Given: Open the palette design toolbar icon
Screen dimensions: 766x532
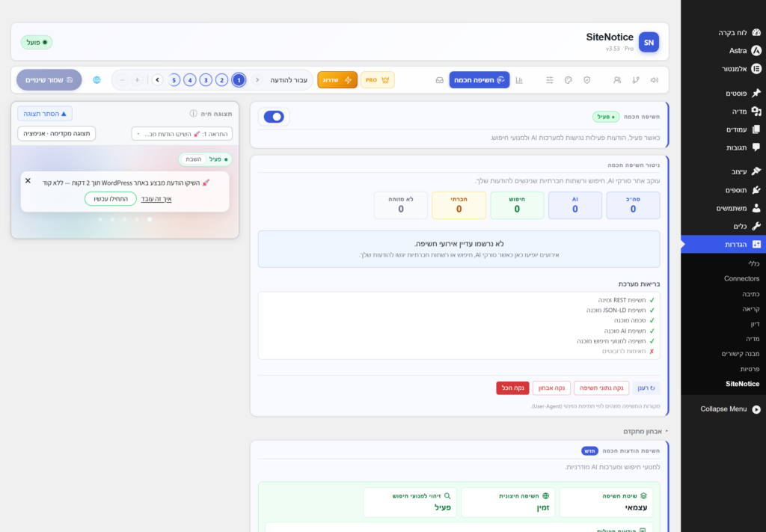Looking at the screenshot, I should coord(569,80).
